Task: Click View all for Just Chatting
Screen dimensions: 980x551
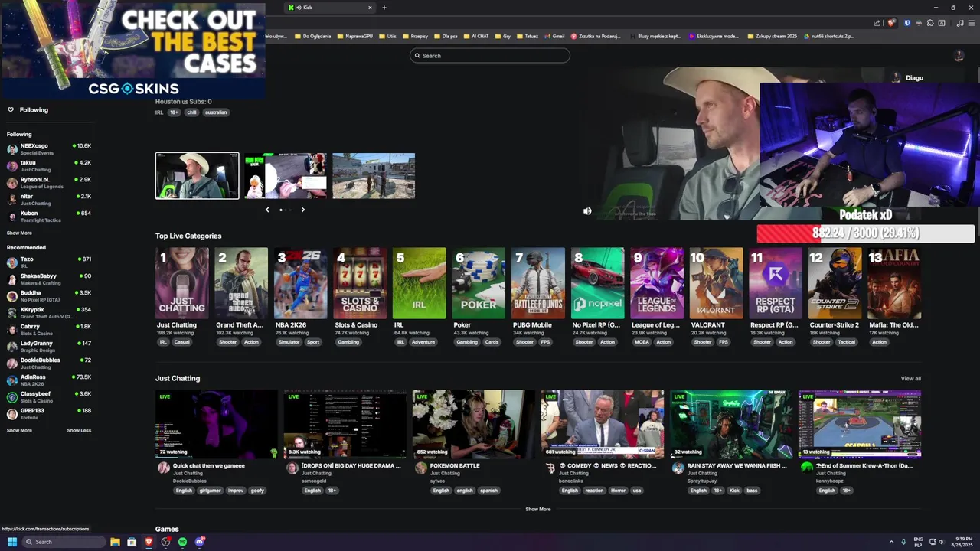Action: [910, 379]
